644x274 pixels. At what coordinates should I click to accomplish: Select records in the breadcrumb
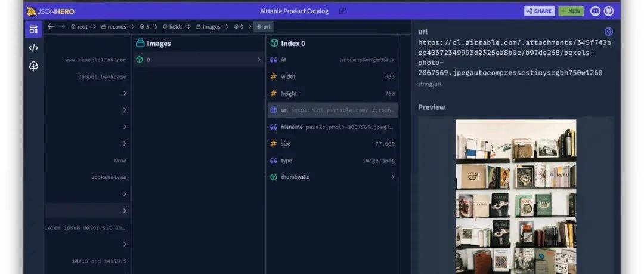[114, 27]
